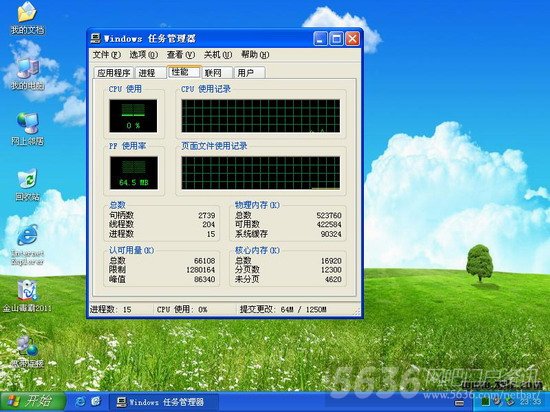
Task: Click the 可用数 value 422584
Action: coord(329,224)
